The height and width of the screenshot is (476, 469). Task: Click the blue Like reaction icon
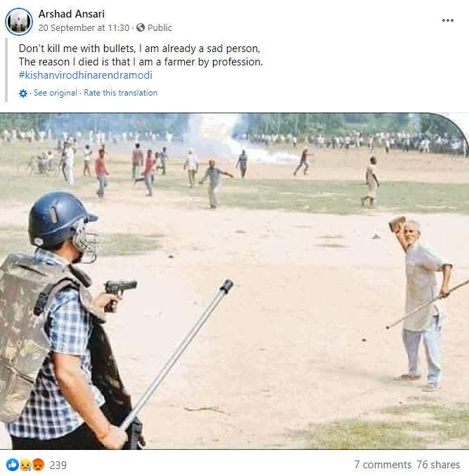coord(13,465)
